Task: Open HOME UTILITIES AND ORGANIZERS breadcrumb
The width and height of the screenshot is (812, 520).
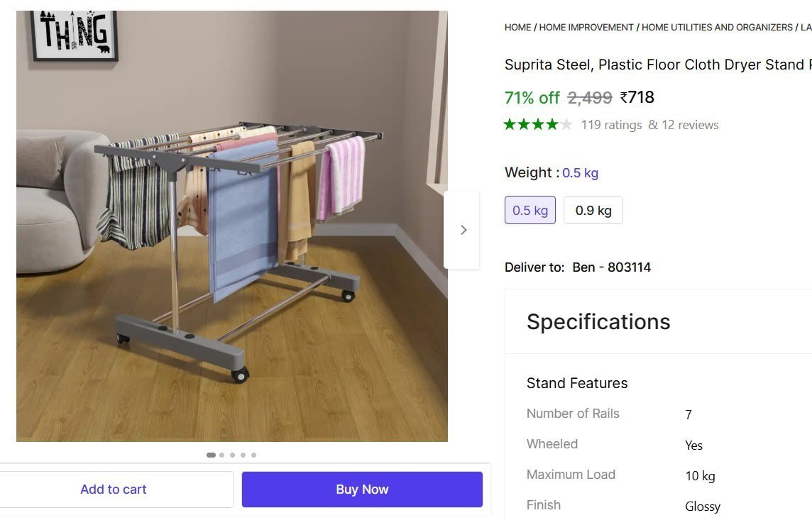Action: point(717,28)
